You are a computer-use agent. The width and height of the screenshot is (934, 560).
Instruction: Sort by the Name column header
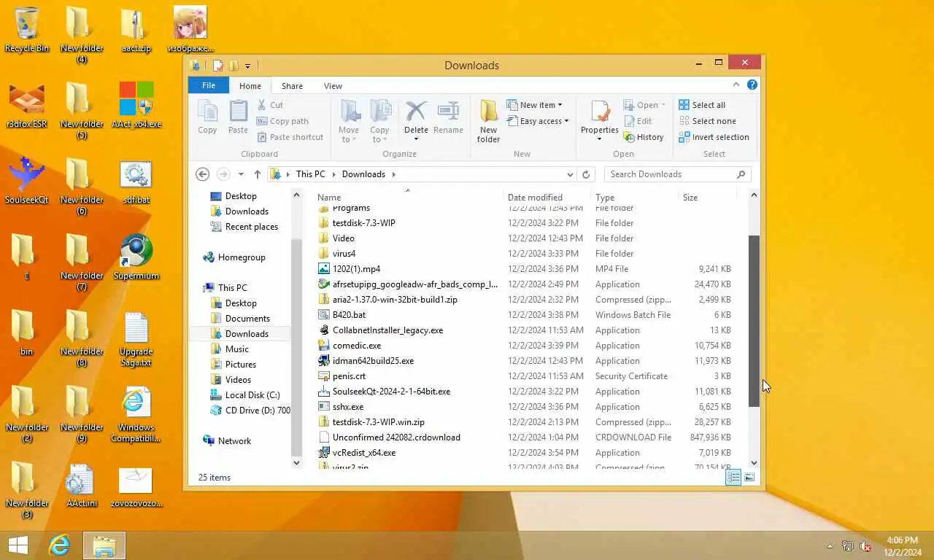pyautogui.click(x=409, y=197)
